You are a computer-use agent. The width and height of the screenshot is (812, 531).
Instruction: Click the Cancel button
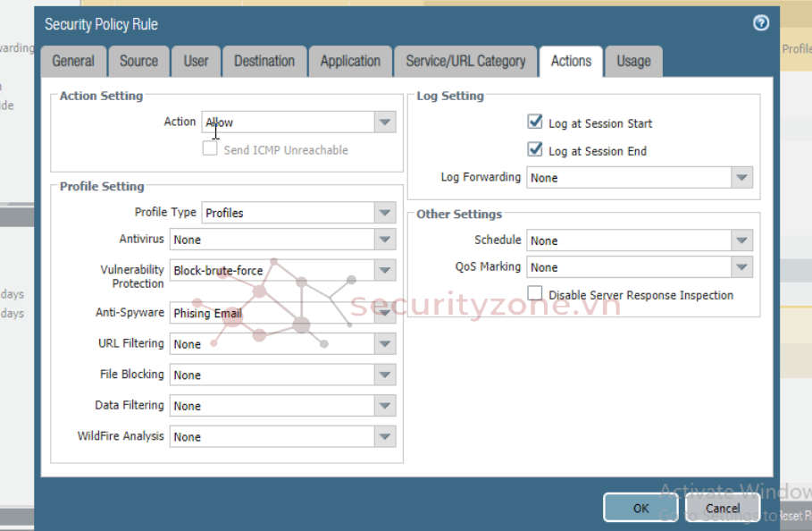[x=723, y=508]
